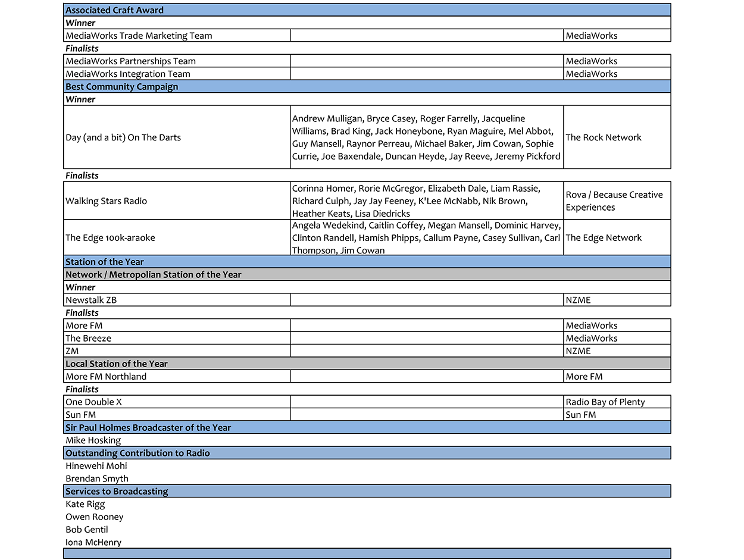Click the Newstalk ZB cell
Viewport: 744px width, 560px height.
pyautogui.click(x=177, y=300)
